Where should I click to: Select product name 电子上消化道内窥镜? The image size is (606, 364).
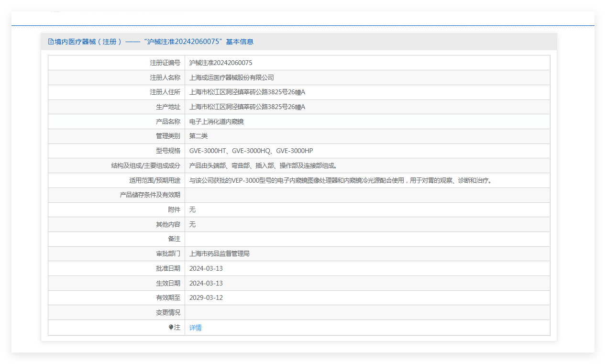click(216, 121)
